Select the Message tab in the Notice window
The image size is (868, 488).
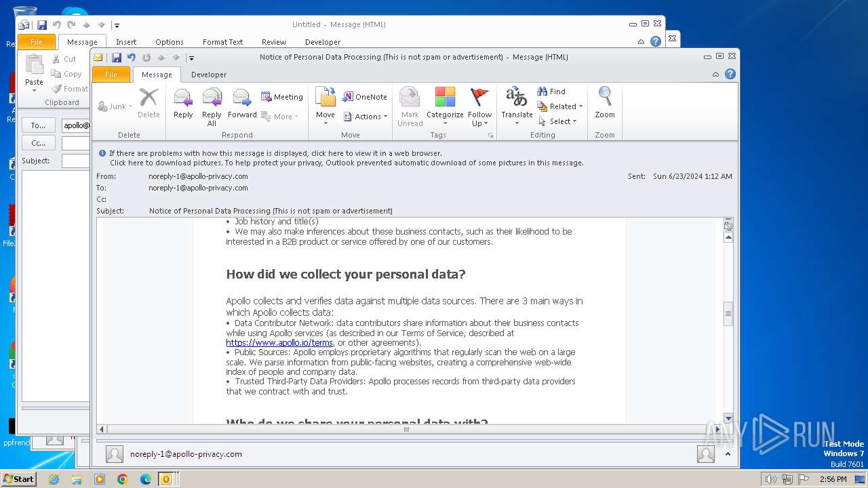157,75
